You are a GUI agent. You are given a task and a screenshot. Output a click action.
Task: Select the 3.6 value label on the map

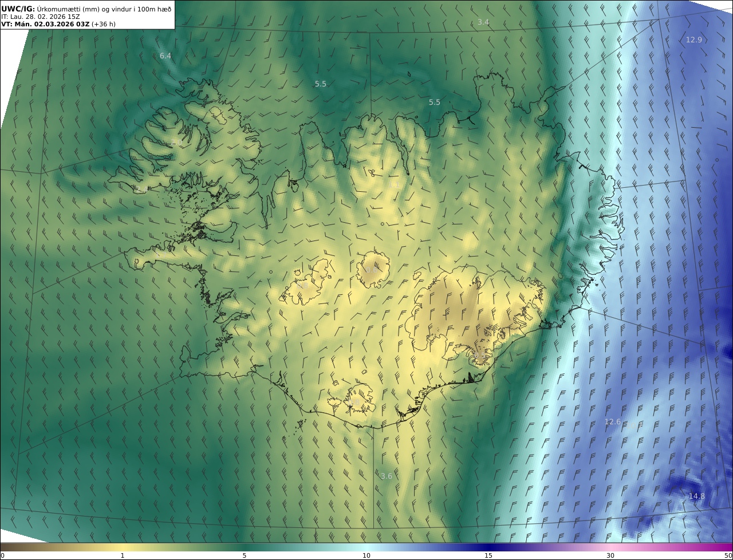[x=387, y=476]
